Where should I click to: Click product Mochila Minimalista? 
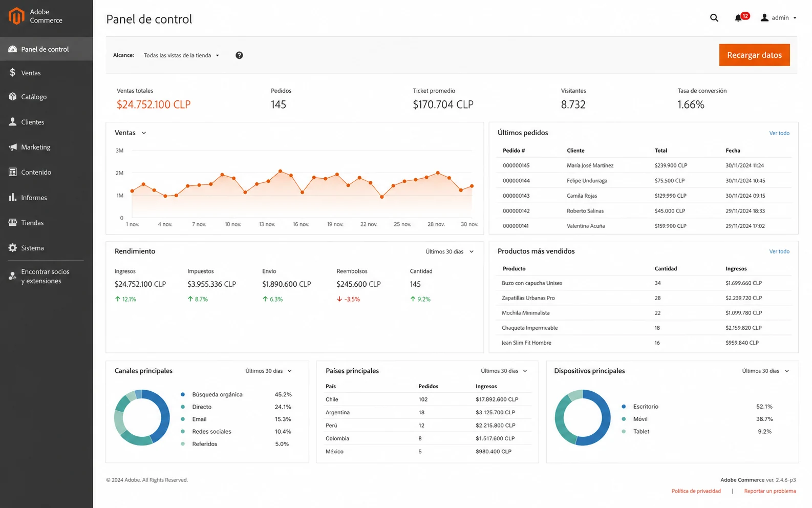(525, 313)
